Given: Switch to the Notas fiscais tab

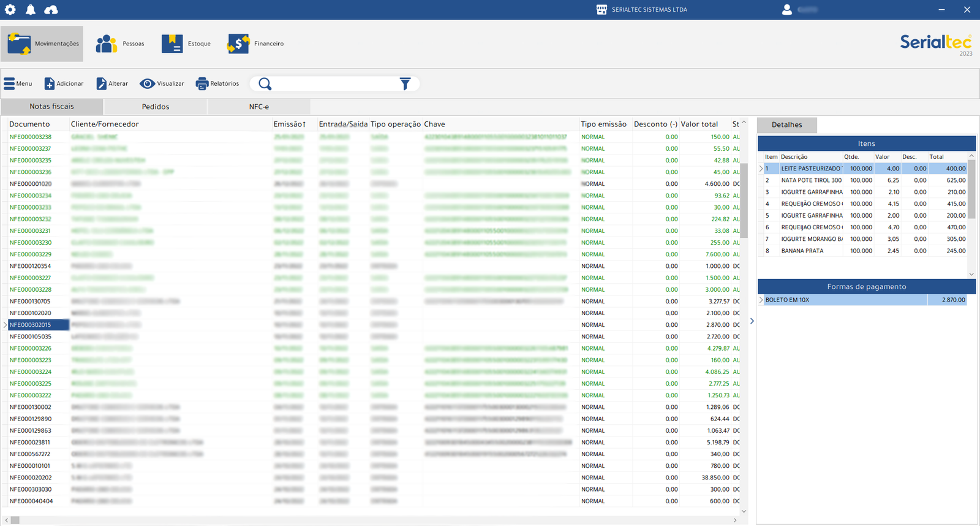Looking at the screenshot, I should tap(52, 107).
